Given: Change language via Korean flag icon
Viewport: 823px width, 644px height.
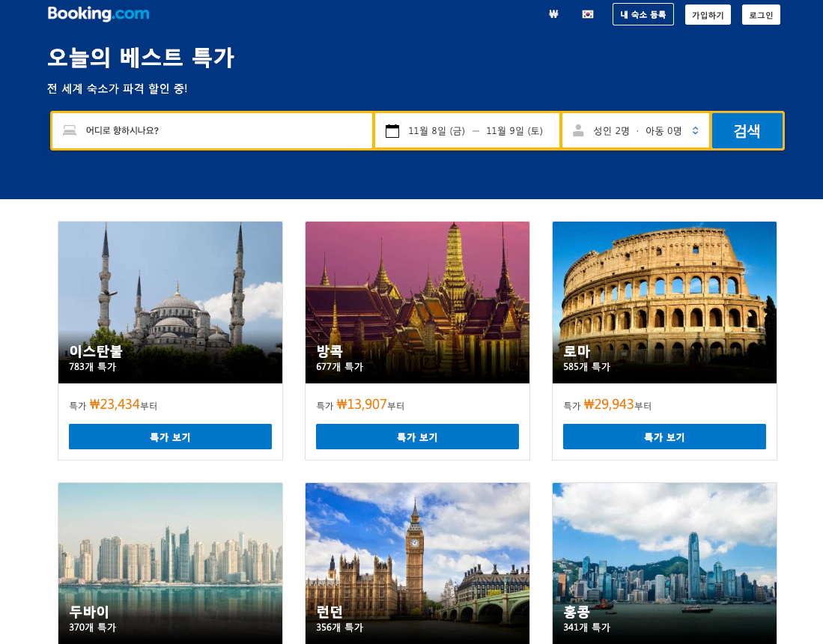Looking at the screenshot, I should 588,15.
